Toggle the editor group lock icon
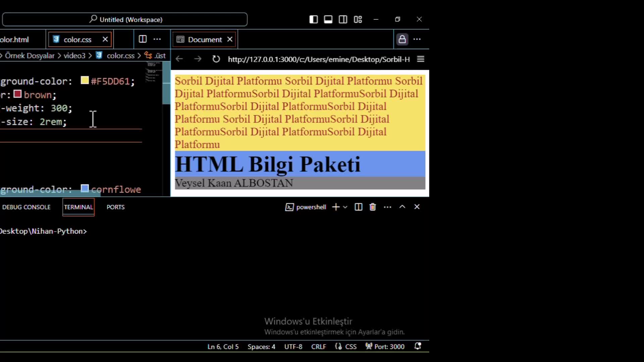Viewport: 644px width, 362px height. [402, 39]
